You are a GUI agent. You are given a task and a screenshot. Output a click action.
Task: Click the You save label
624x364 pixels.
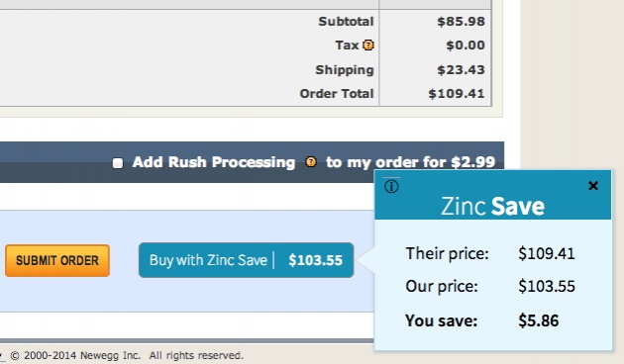[441, 320]
